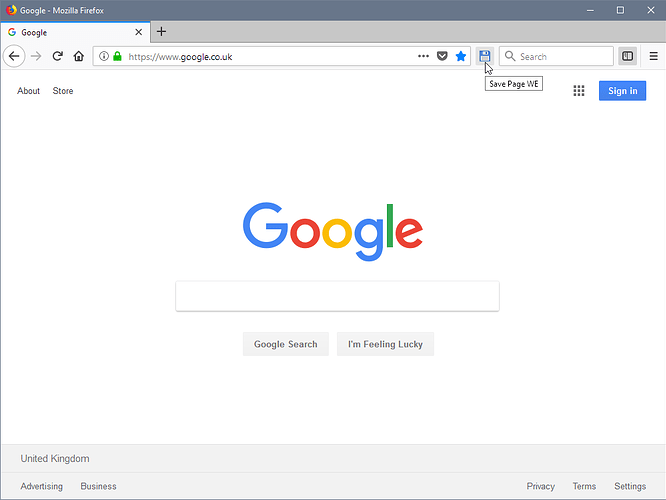The image size is (666, 500).
Task: Open the Firefox home page icon
Action: click(x=79, y=56)
